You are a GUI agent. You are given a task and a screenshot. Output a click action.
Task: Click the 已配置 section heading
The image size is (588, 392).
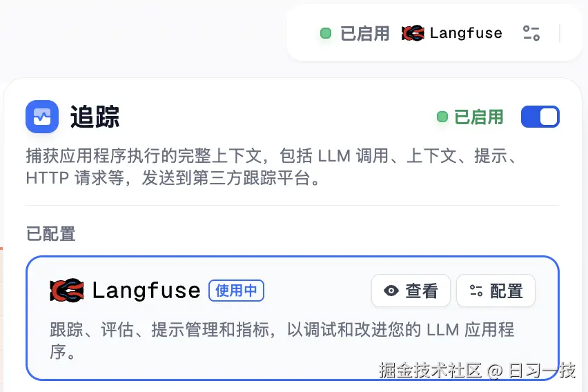click(x=51, y=234)
